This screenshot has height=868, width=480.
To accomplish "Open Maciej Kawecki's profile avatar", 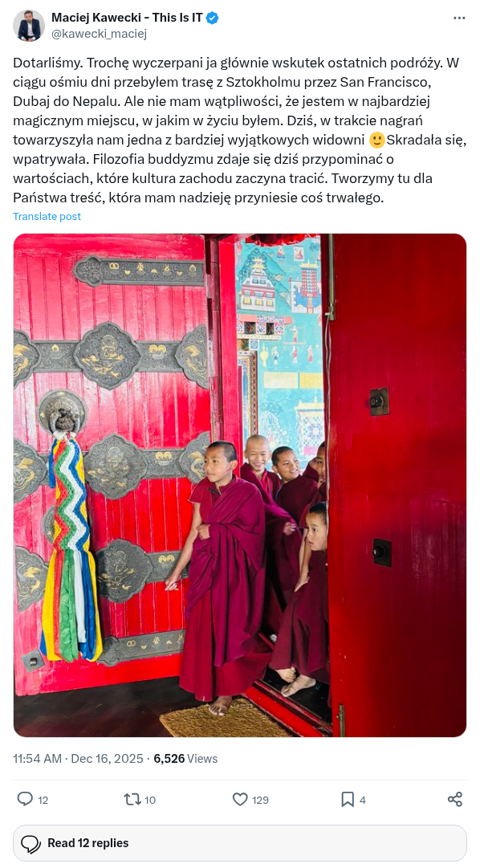I will (29, 26).
